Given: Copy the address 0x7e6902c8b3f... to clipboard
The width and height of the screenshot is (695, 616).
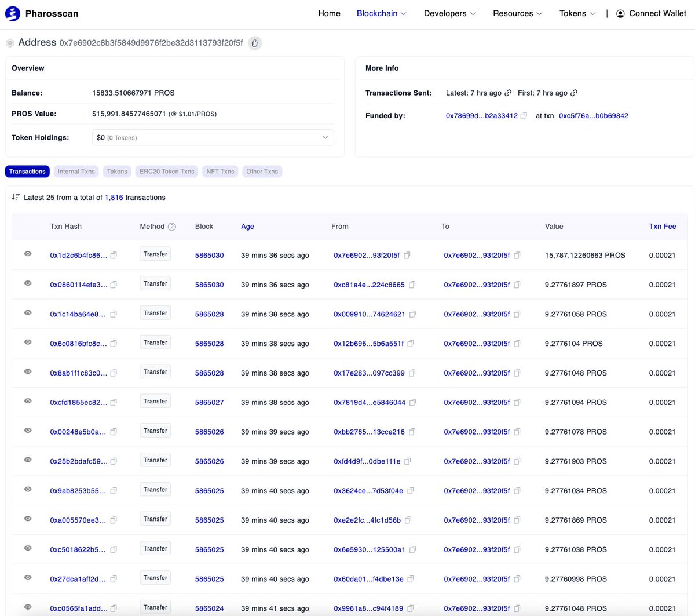Looking at the screenshot, I should 254,43.
